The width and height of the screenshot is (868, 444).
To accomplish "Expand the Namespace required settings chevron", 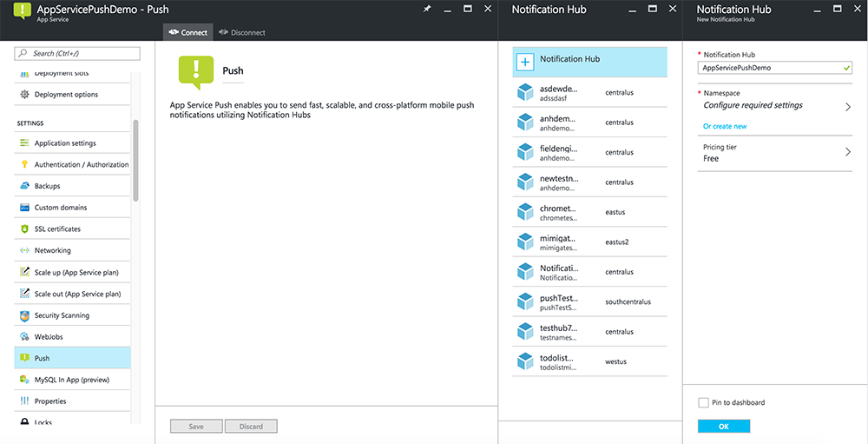I will (x=847, y=107).
